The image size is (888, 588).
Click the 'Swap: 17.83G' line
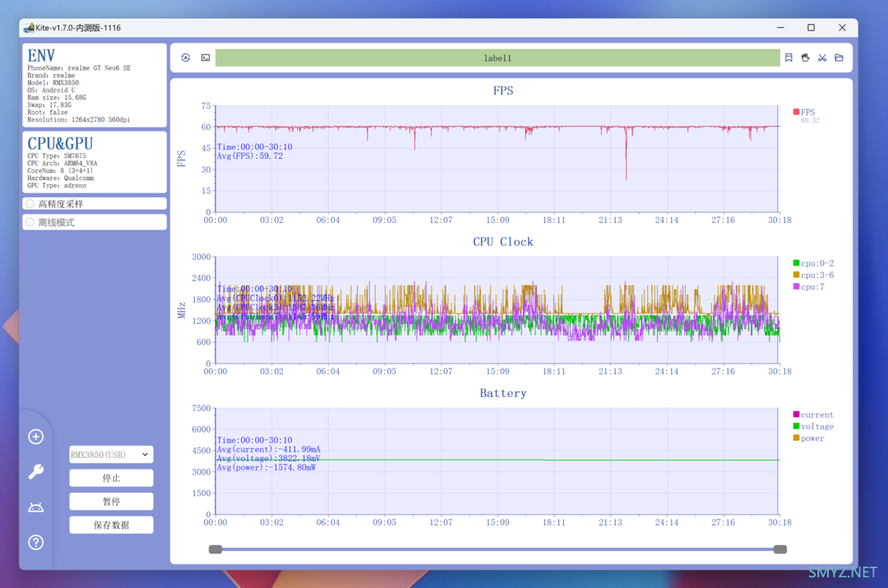[49, 104]
